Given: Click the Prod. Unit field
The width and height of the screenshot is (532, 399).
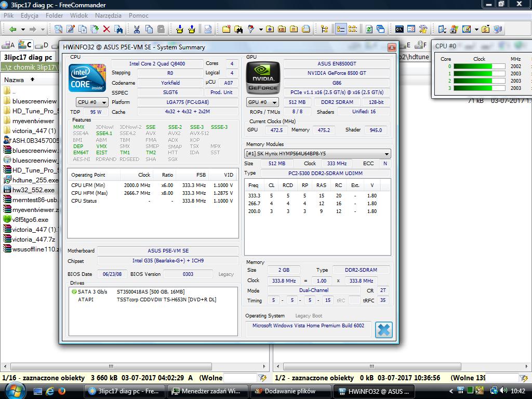Looking at the screenshot, I should (221, 92).
